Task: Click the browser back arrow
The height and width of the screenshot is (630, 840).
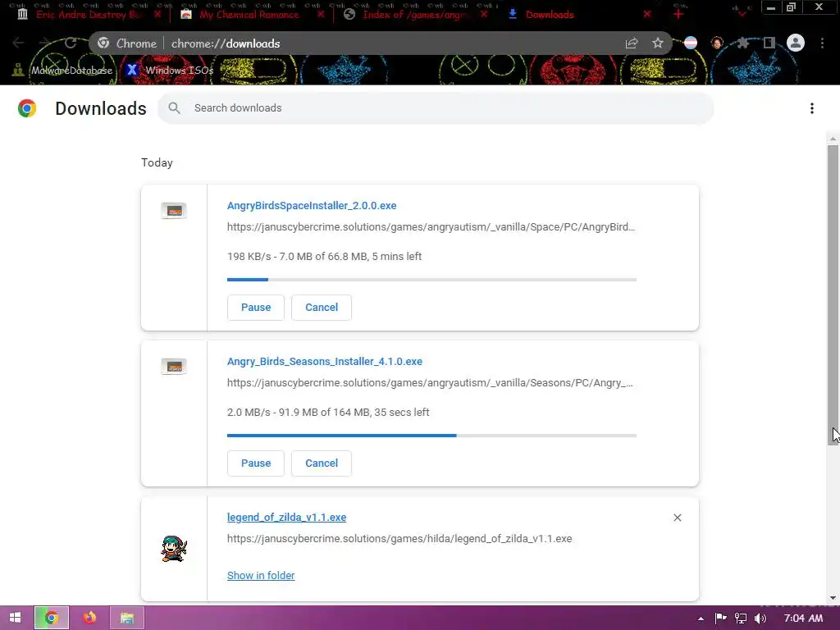Action: [x=18, y=43]
